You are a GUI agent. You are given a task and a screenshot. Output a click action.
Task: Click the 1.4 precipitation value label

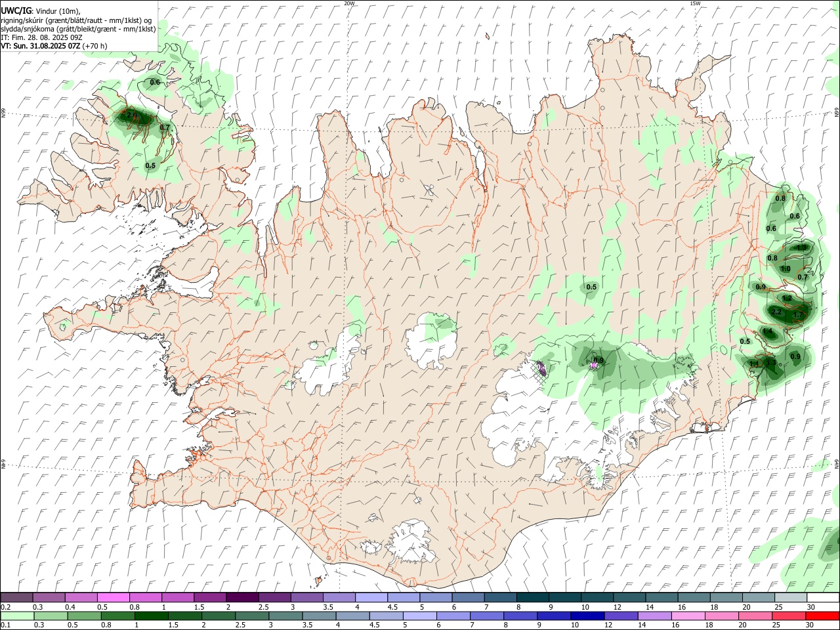tap(768, 332)
